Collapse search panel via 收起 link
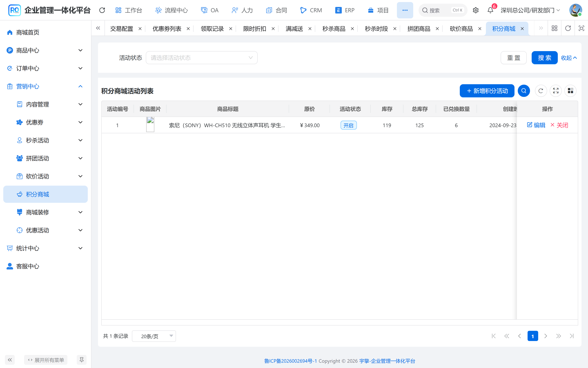This screenshot has width=588, height=368. pyautogui.click(x=569, y=58)
